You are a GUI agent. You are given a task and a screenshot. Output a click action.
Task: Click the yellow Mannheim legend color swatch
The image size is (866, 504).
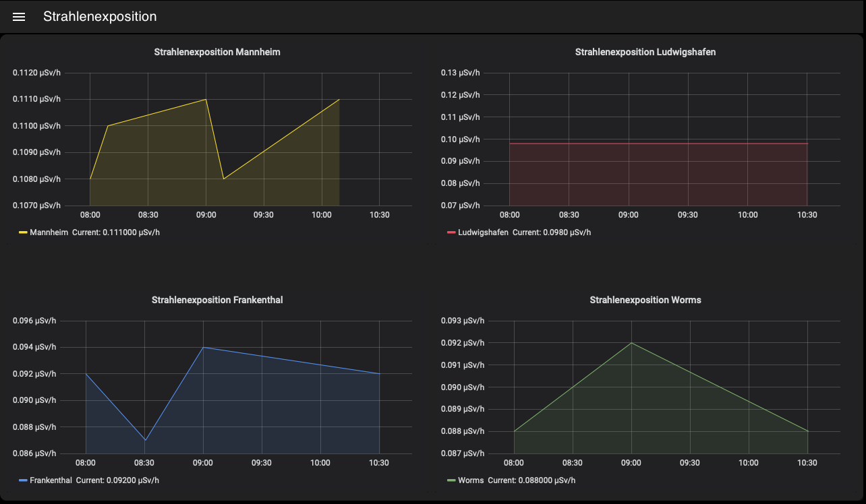pos(23,232)
